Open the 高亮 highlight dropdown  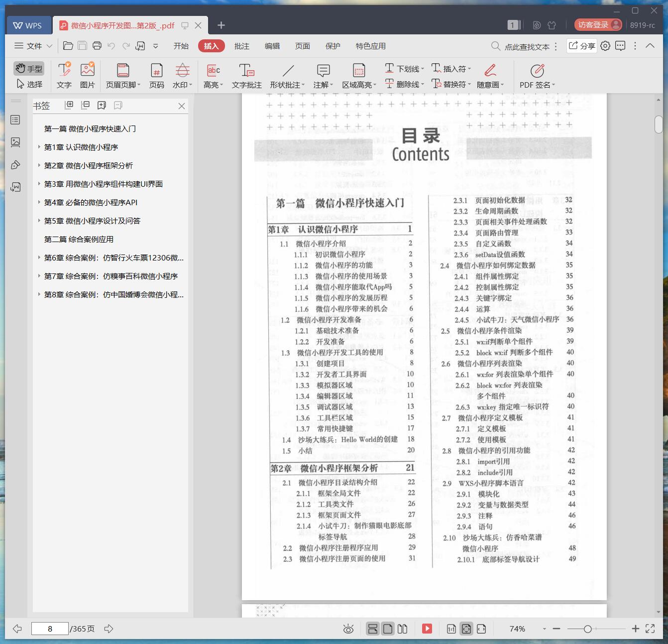213,76
